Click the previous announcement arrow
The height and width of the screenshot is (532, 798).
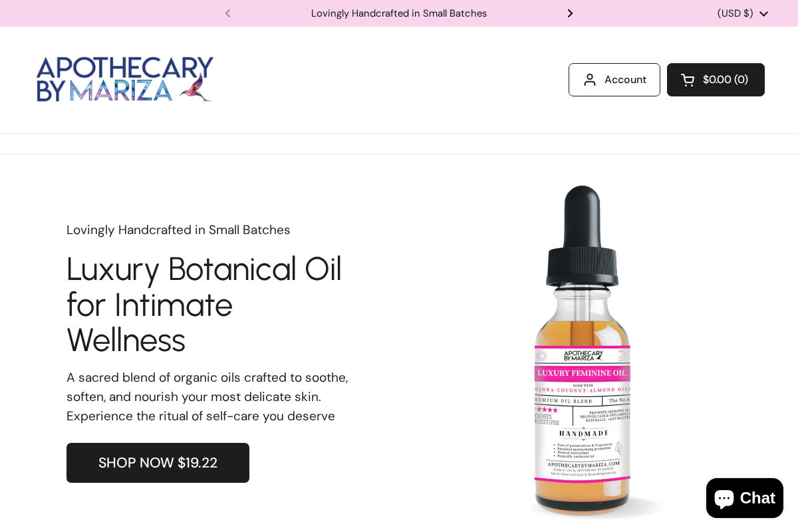(x=228, y=13)
